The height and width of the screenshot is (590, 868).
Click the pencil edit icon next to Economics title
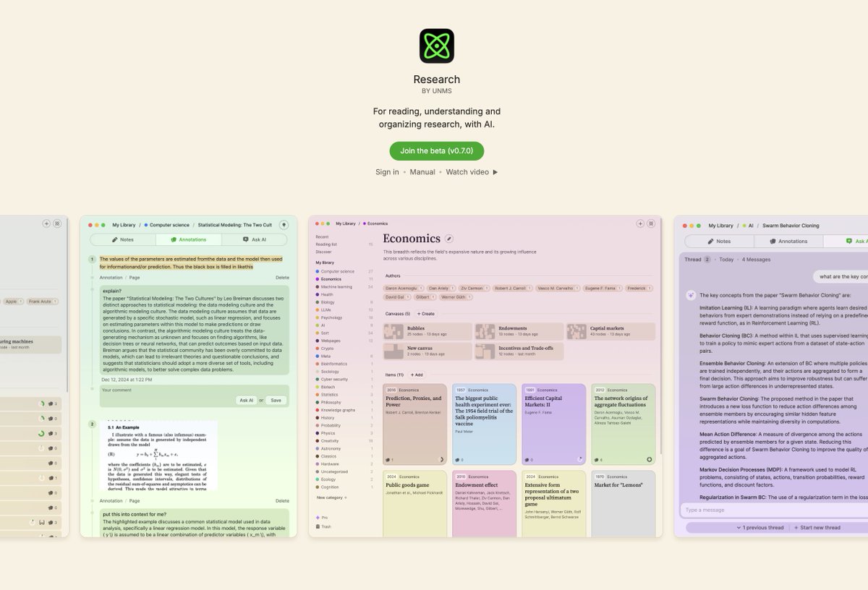coord(448,239)
